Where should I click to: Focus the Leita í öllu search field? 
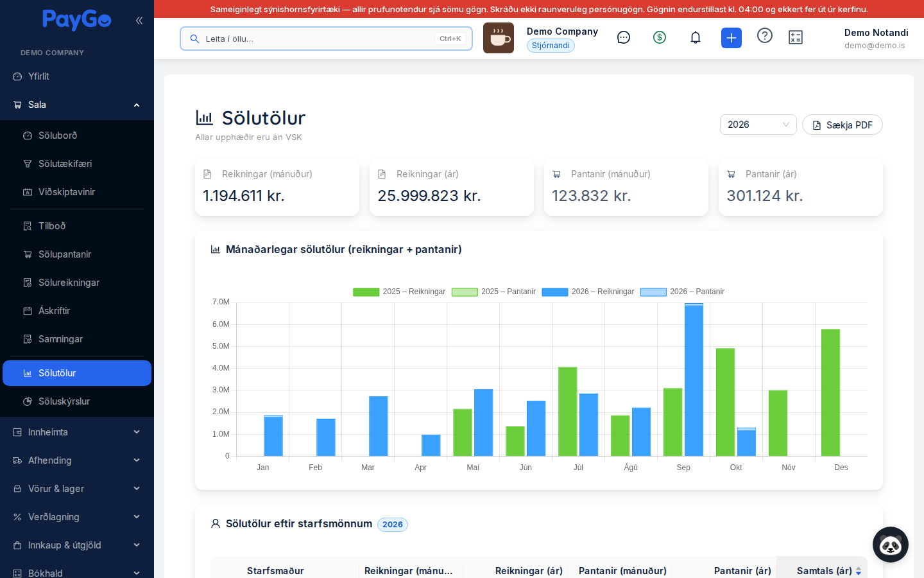326,39
